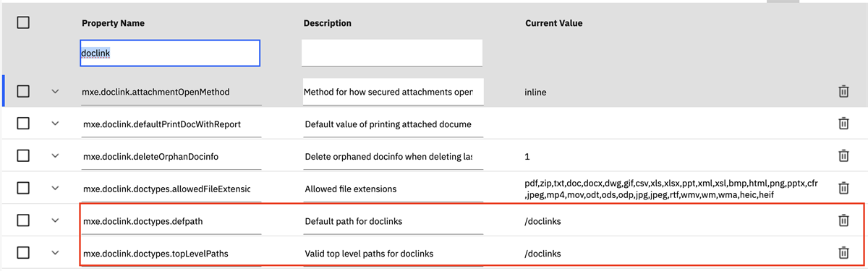Select the doctypes.defpath row checkbox
Image resolution: width=868 pixels, height=271 pixels.
click(x=23, y=220)
